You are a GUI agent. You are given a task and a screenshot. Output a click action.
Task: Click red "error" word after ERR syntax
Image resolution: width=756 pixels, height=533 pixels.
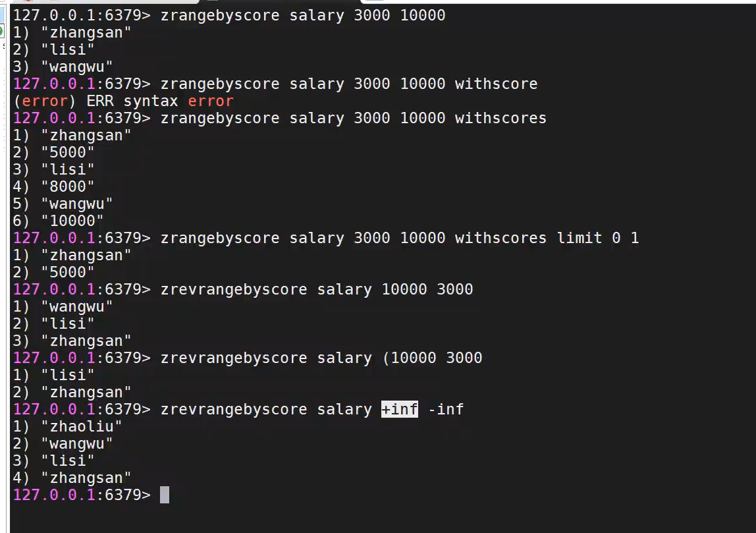[211, 101]
